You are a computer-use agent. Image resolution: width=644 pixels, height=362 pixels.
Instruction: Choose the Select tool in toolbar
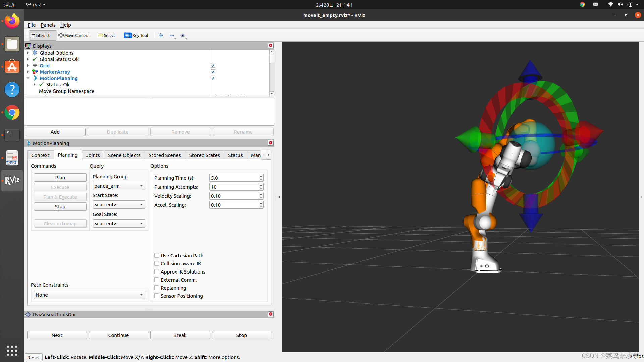(x=106, y=35)
